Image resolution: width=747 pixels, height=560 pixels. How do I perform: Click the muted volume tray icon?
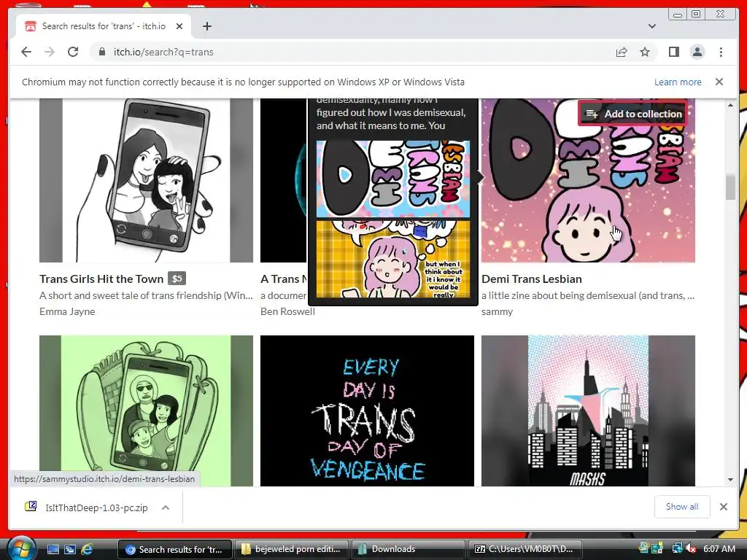[690, 549]
